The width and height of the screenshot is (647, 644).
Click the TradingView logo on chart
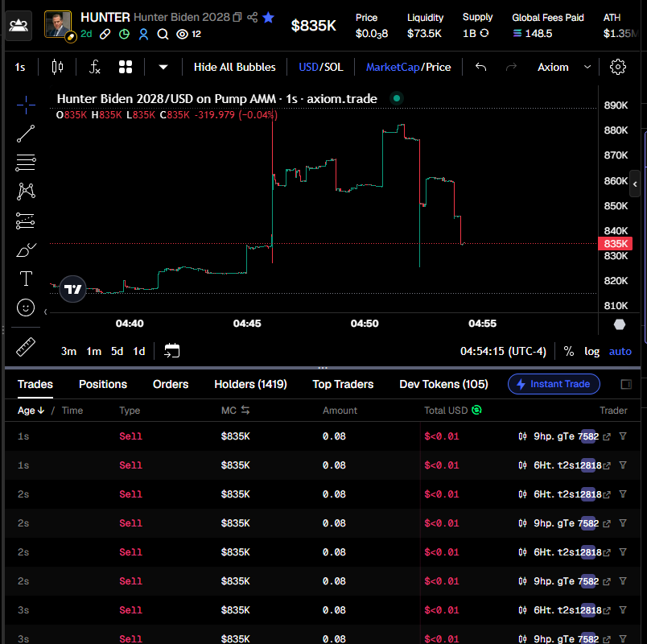coord(73,289)
